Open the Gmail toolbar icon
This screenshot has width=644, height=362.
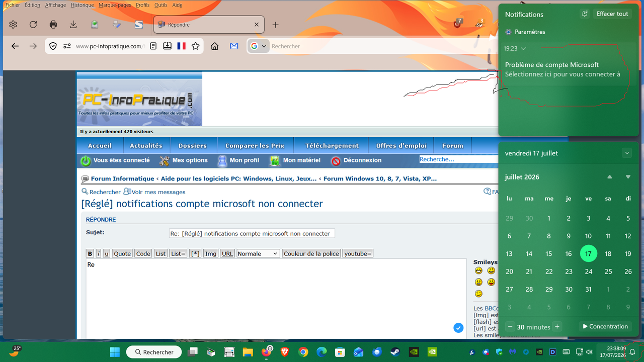pyautogui.click(x=234, y=46)
